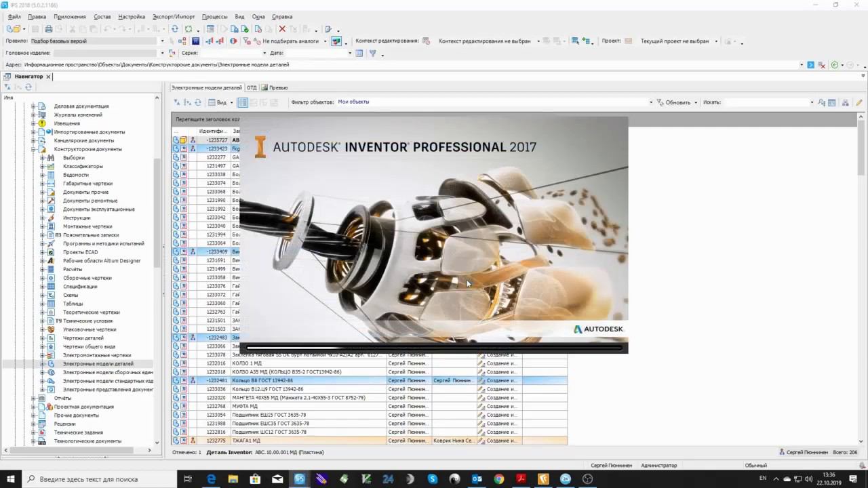Open 'Контекст редактирования не выбран' dropdown
Viewport: 868px width, 488px height.
coord(538,41)
